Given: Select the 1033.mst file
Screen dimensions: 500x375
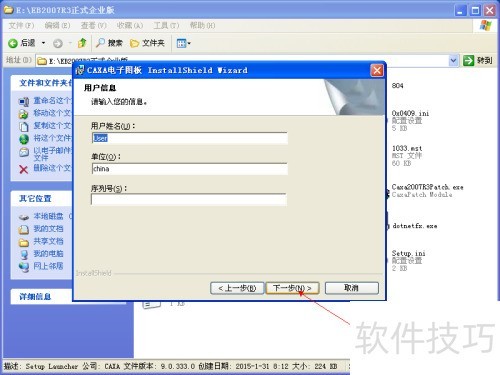Looking at the screenshot, I should (x=407, y=148).
